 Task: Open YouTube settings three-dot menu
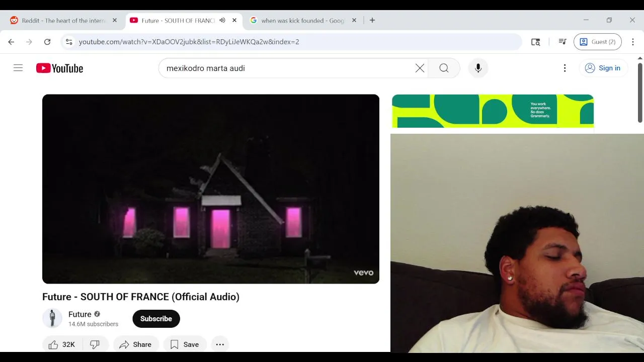coord(565,68)
